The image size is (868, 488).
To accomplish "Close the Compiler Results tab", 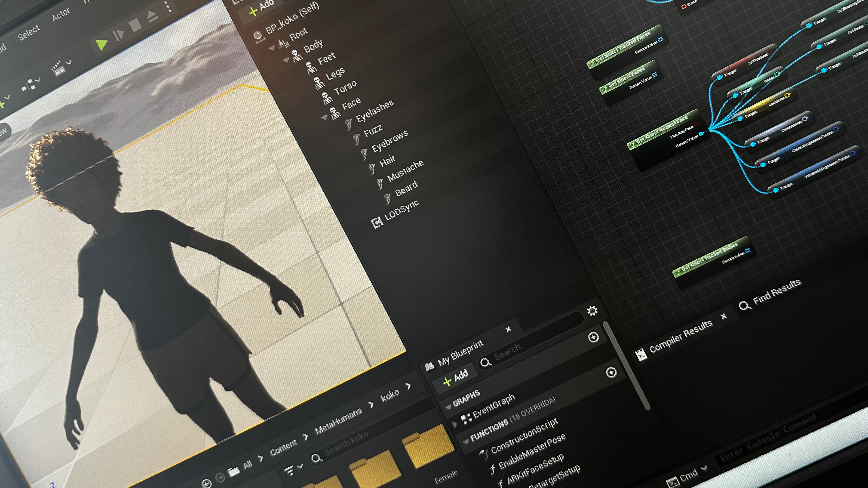I will (x=723, y=316).
